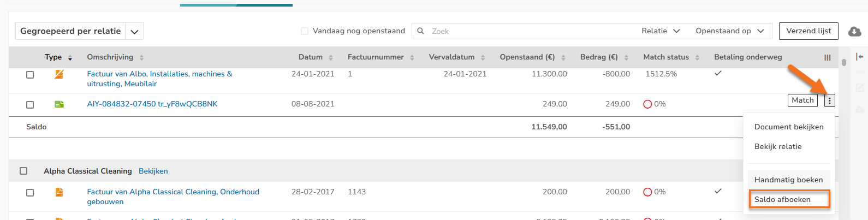Select Handmatig boeken menu item
Viewport: 868px width, 220px height.
coord(788,180)
